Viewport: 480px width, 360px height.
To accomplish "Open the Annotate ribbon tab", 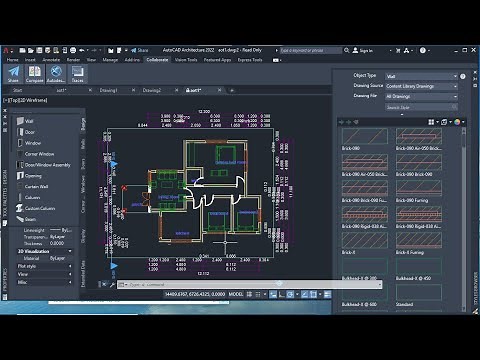I will tap(51, 60).
